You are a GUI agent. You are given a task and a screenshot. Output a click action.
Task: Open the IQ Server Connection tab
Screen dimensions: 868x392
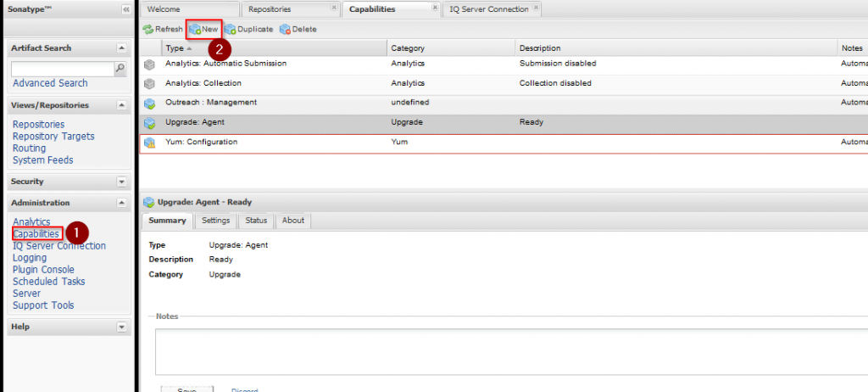[488, 9]
